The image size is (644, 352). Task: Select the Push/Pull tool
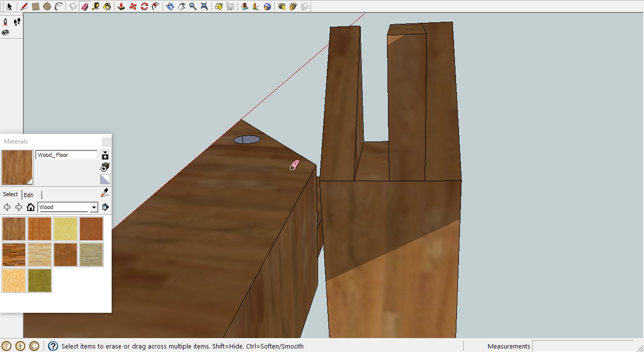pyautogui.click(x=121, y=6)
